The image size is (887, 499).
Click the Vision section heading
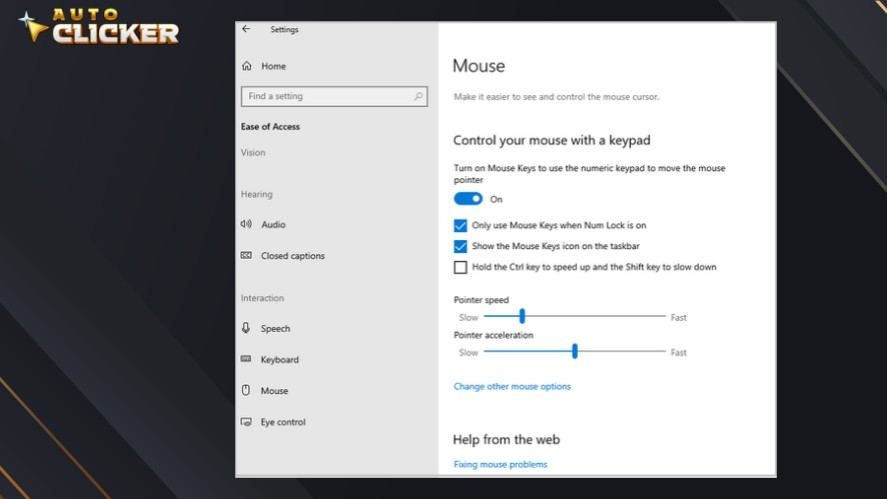(253, 153)
